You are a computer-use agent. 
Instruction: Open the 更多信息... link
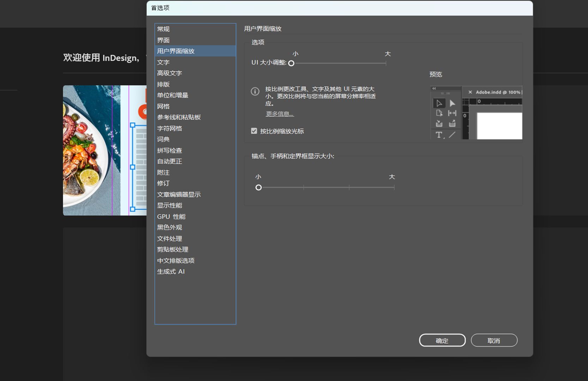tap(280, 114)
